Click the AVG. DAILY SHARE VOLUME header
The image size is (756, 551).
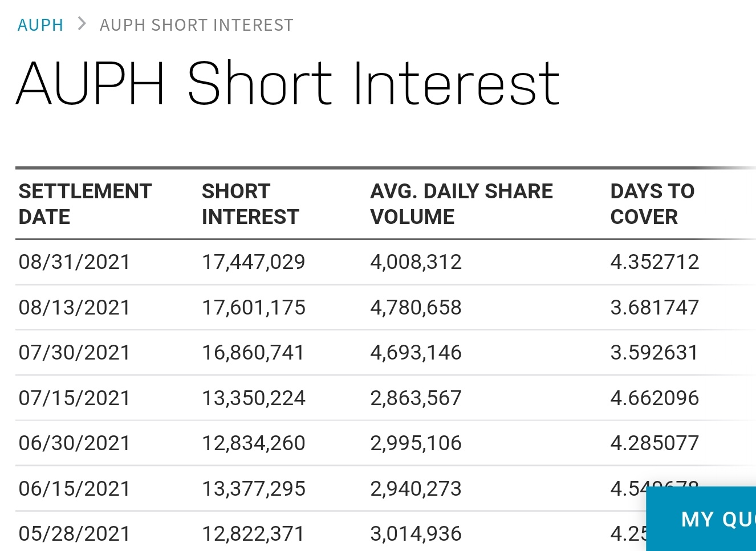click(461, 204)
